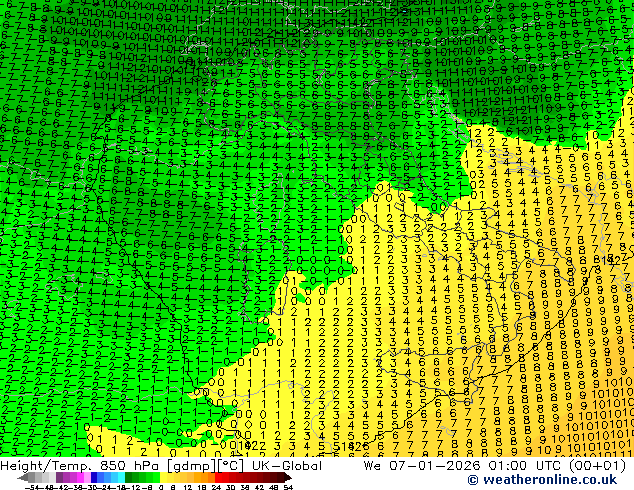Select the '-12' legend scale value
Screen dimensions: 634x490
(x=133, y=488)
